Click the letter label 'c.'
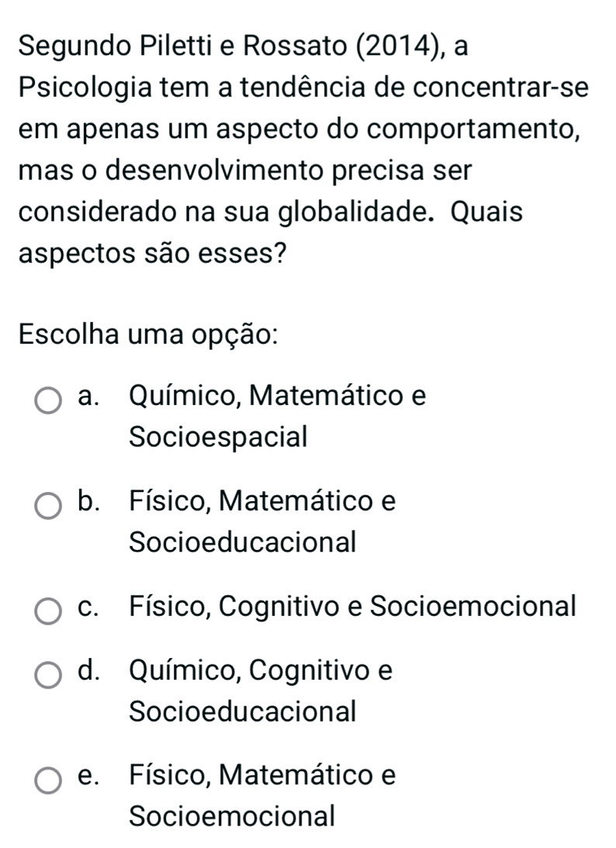Image resolution: width=616 pixels, height=848 pixels. coord(89,605)
